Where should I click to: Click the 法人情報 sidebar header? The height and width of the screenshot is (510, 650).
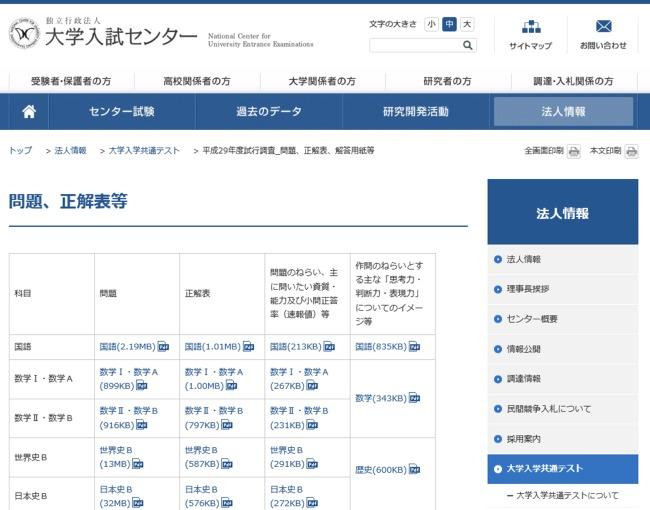[563, 212]
